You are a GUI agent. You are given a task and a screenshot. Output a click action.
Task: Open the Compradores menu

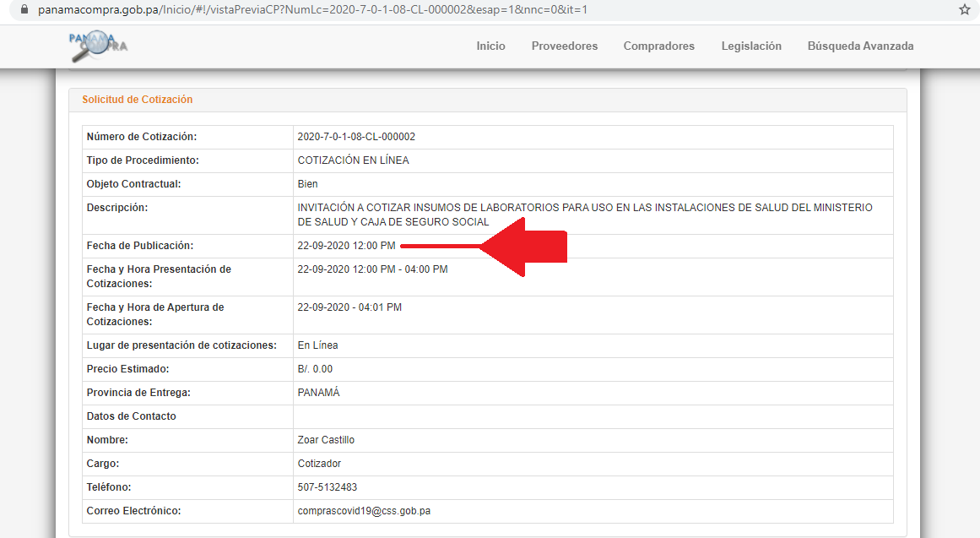[x=658, y=46]
